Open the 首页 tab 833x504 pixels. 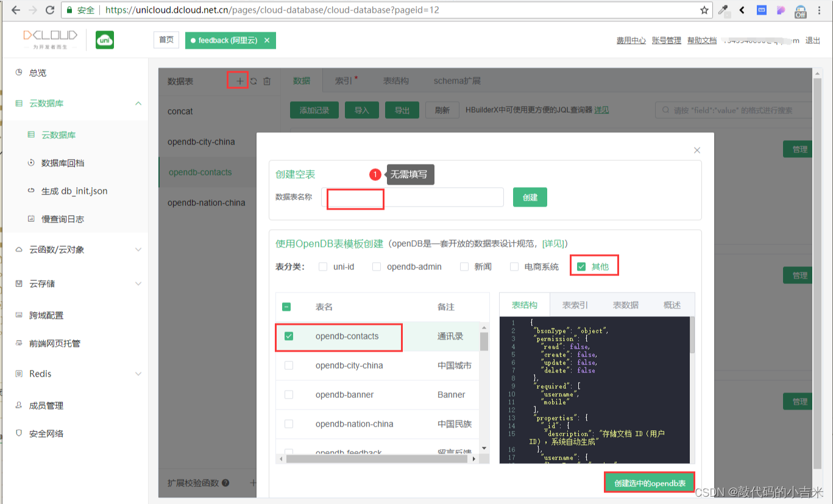(166, 40)
